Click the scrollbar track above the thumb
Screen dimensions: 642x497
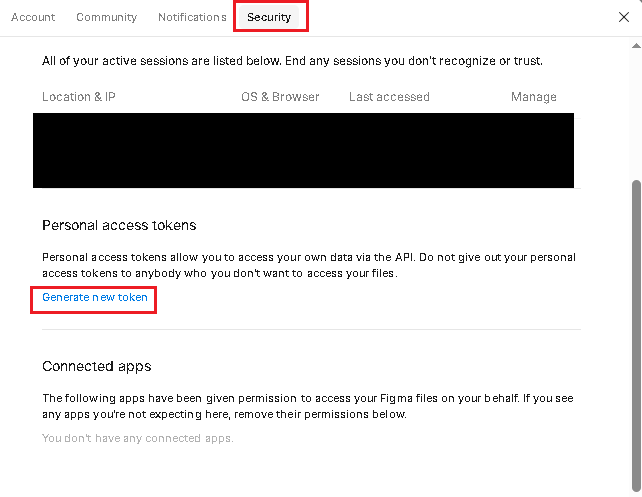(635, 110)
